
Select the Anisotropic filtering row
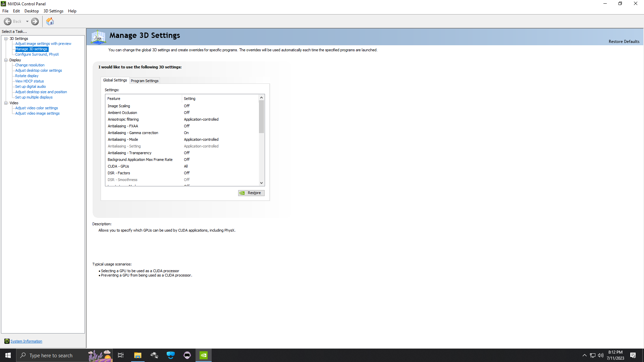coord(182,119)
